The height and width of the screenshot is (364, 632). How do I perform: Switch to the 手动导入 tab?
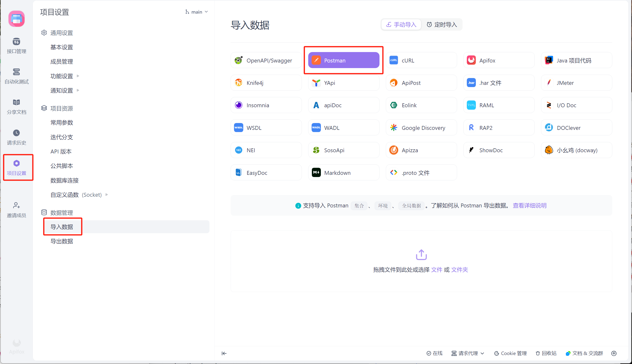pos(401,25)
